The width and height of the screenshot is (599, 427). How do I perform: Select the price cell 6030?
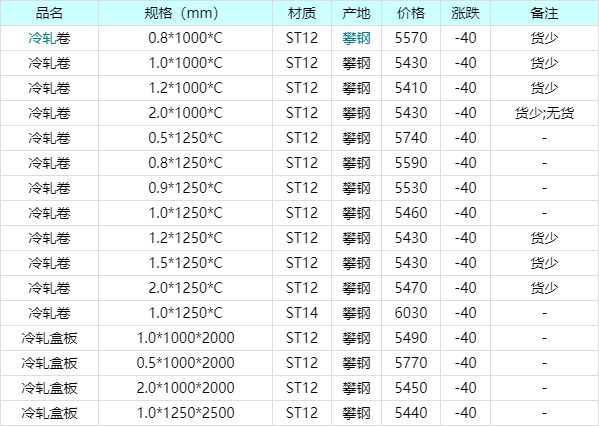[x=411, y=313]
